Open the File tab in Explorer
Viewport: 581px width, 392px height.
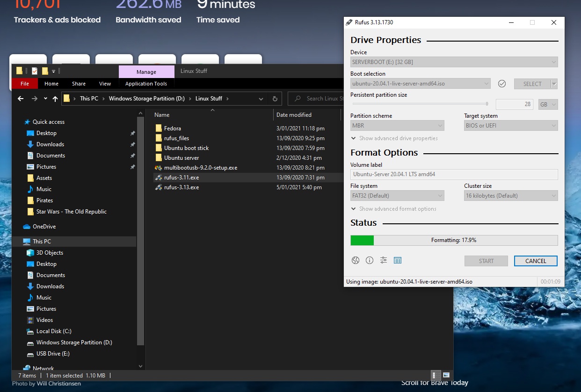[25, 84]
